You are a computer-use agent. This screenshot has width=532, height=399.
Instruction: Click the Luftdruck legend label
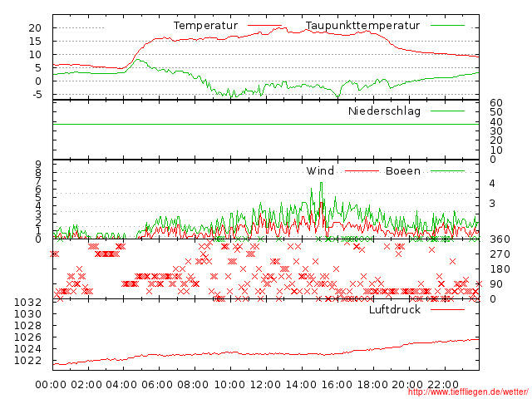coord(395,310)
